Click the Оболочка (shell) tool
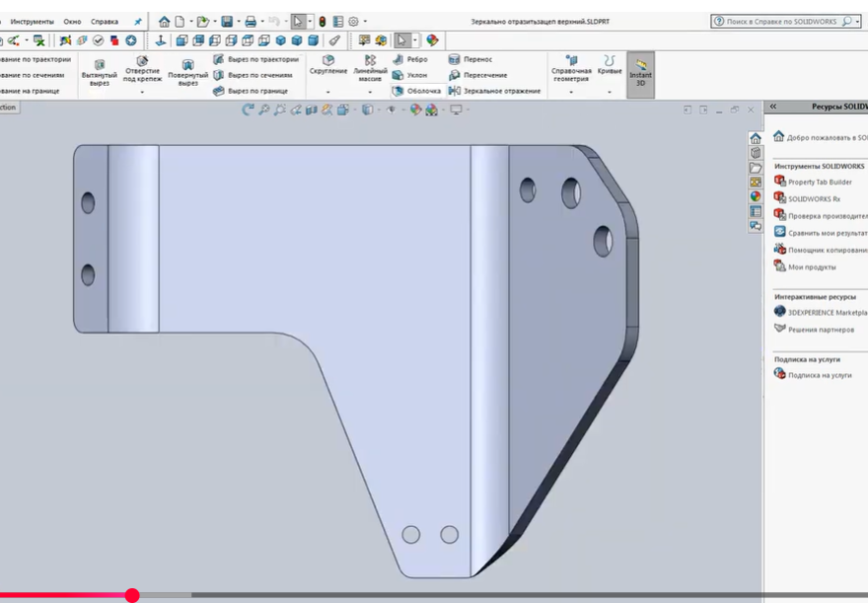Viewport: 868px width, 603px height. [416, 91]
